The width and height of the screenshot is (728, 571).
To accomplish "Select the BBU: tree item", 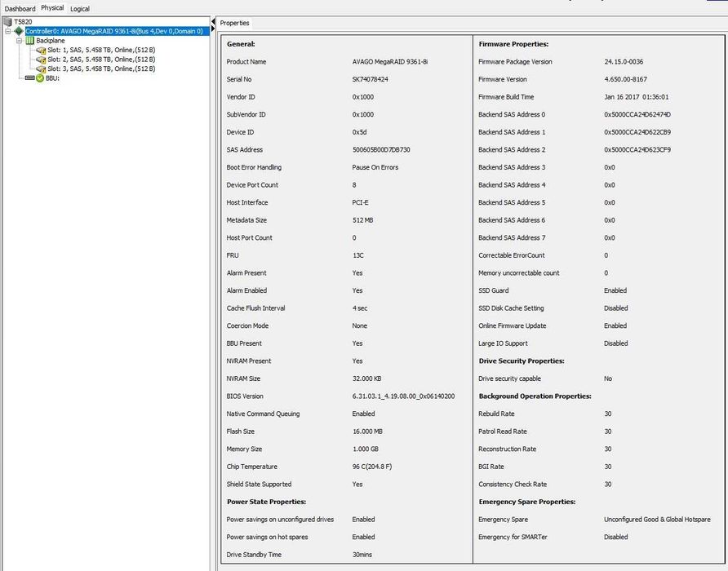I will (x=52, y=78).
